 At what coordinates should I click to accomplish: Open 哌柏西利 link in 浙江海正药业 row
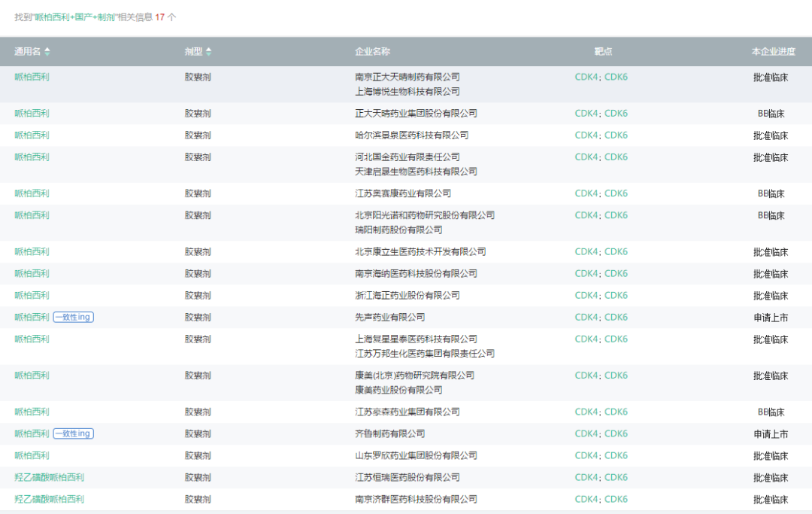tap(32, 295)
